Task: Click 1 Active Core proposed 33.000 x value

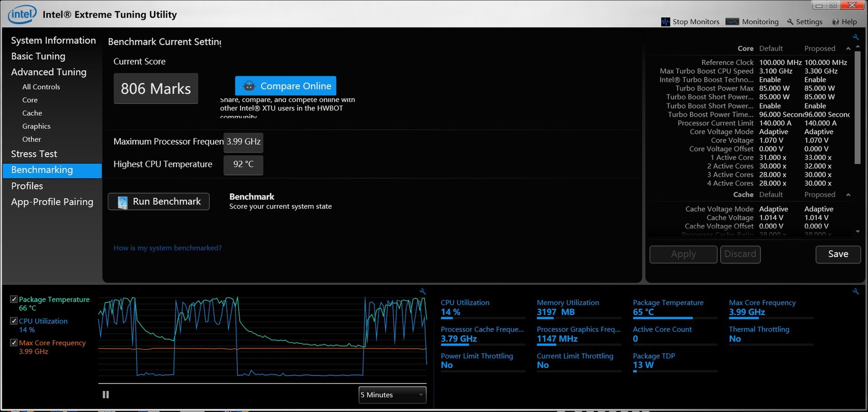Action: [x=818, y=157]
